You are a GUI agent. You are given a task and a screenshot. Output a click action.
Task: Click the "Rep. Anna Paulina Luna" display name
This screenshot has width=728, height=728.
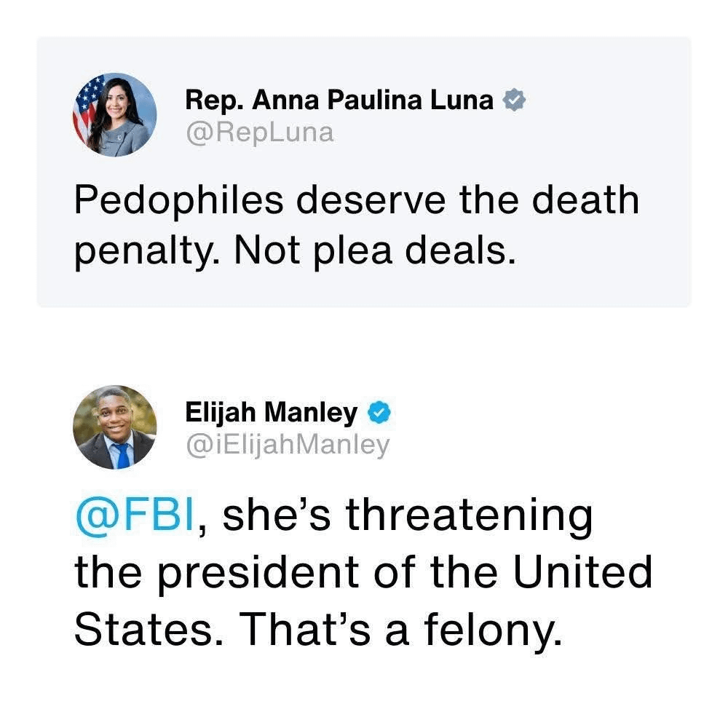[340, 100]
